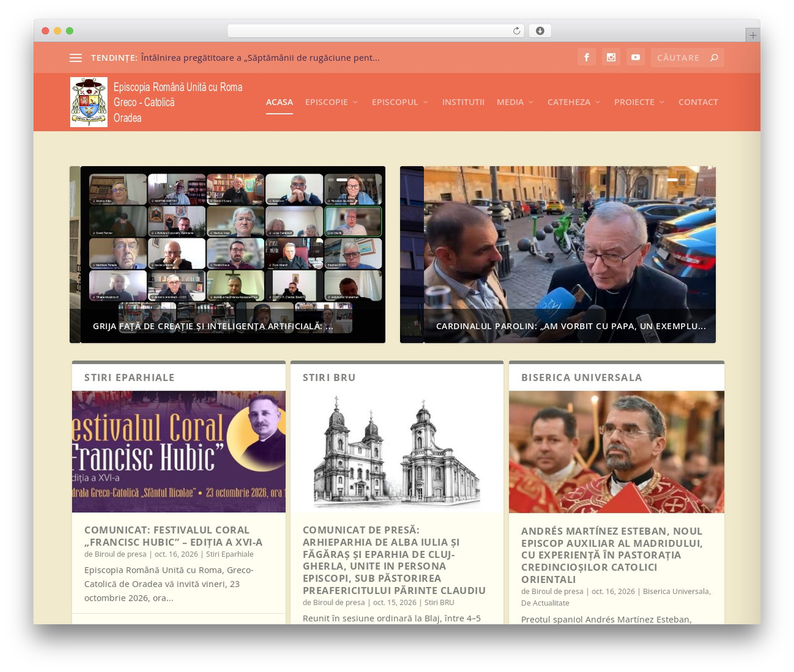Open the Media submenu
This screenshot has width=794, height=672.
click(515, 102)
